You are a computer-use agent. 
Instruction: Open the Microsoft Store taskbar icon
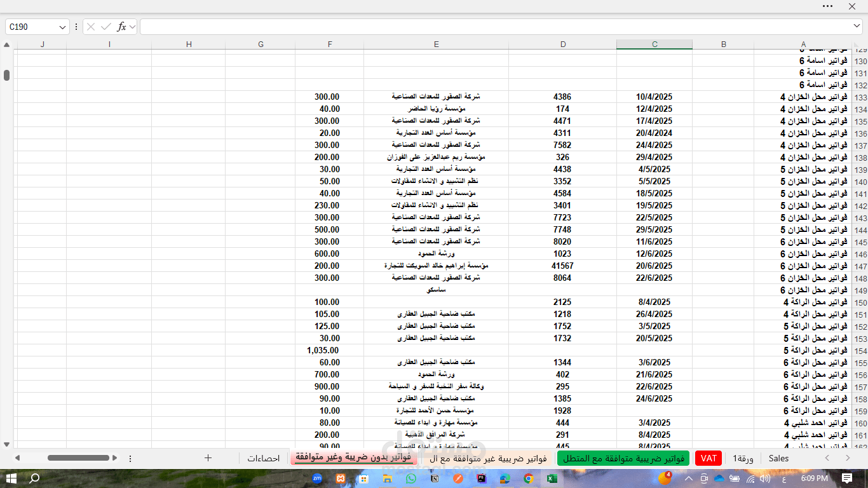[x=363, y=478]
